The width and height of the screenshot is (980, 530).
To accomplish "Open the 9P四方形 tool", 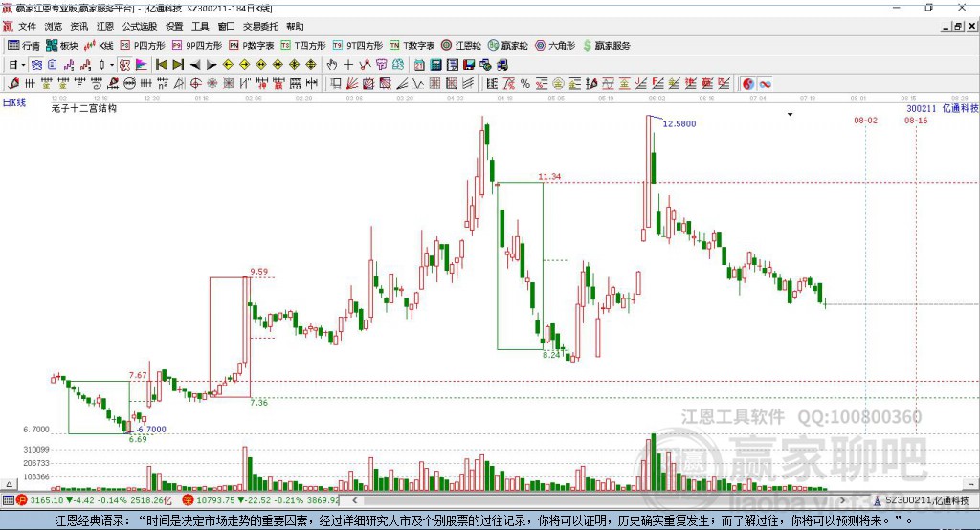I will pos(197,46).
